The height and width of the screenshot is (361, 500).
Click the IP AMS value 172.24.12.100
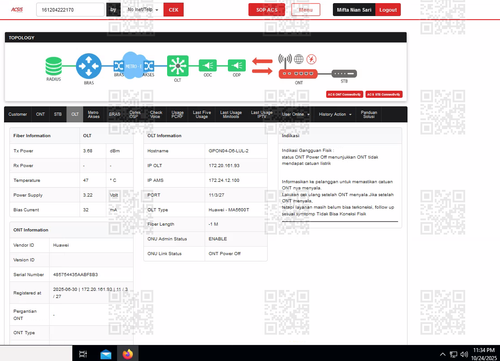pyautogui.click(x=224, y=180)
